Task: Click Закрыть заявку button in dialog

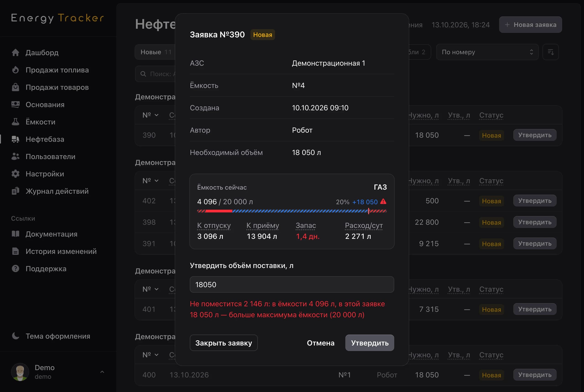Action: click(224, 343)
